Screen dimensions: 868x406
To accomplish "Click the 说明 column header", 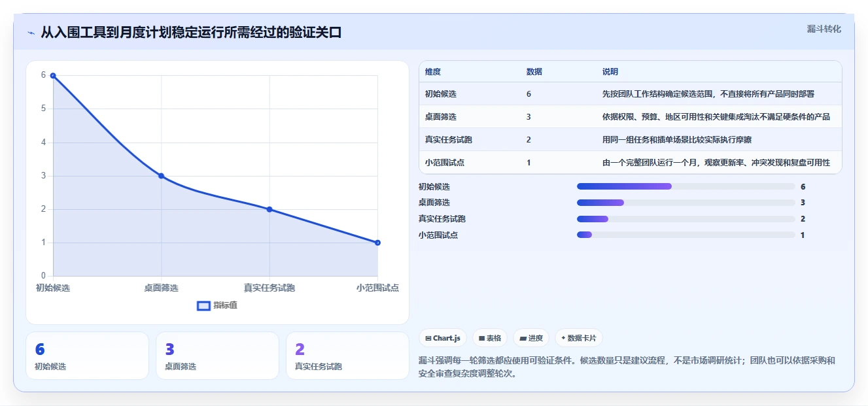I will [x=610, y=72].
